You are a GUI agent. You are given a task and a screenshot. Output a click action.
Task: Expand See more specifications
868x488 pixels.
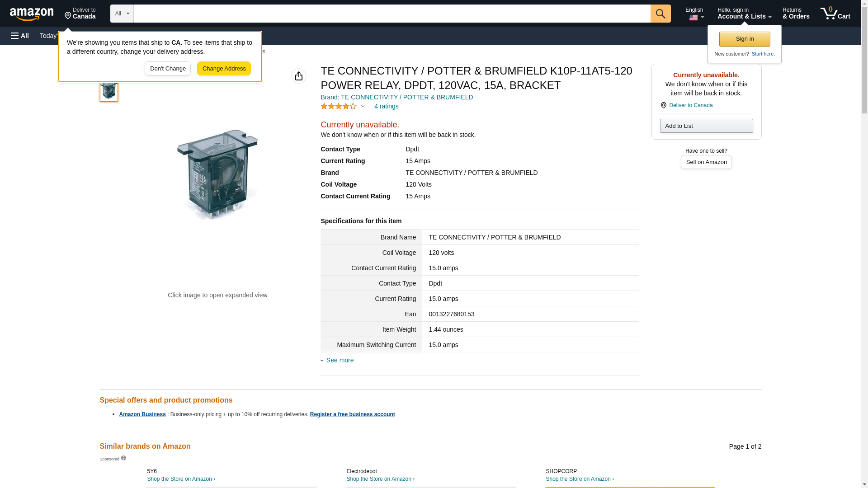click(340, 360)
